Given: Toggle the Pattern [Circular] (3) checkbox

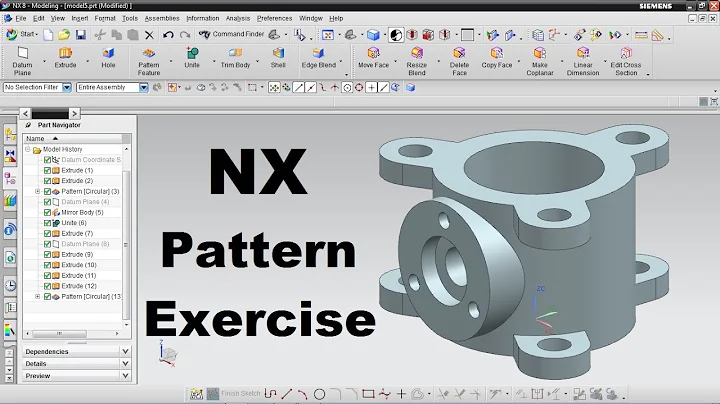Looking at the screenshot, I should coord(47,191).
